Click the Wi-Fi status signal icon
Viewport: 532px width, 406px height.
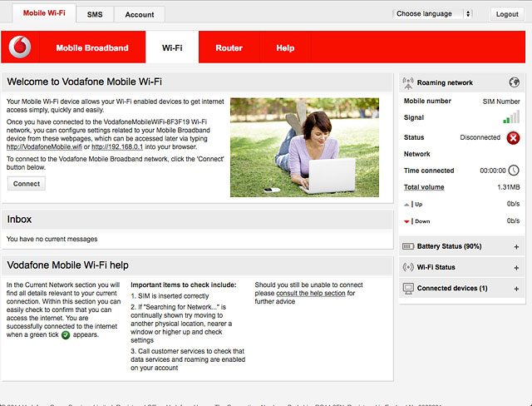[x=407, y=268]
